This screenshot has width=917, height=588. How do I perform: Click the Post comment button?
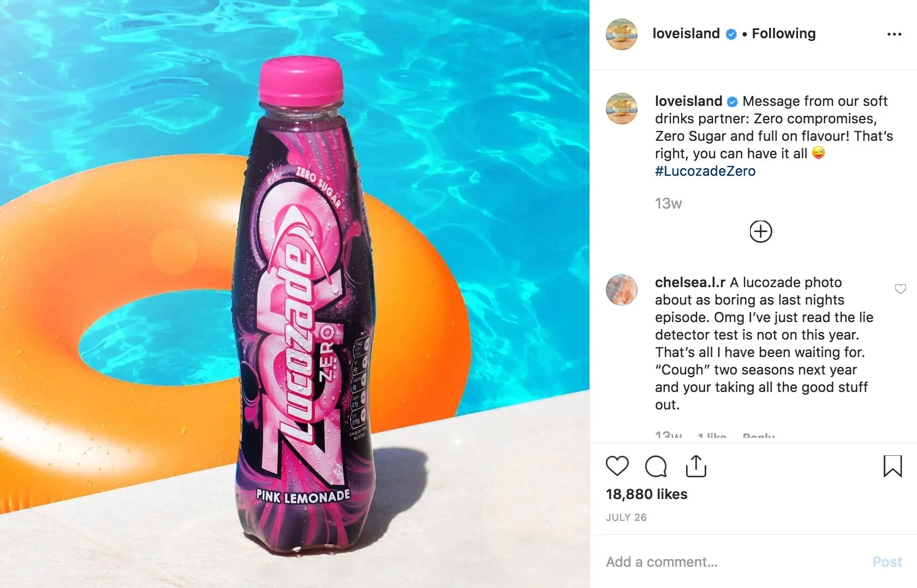887,562
